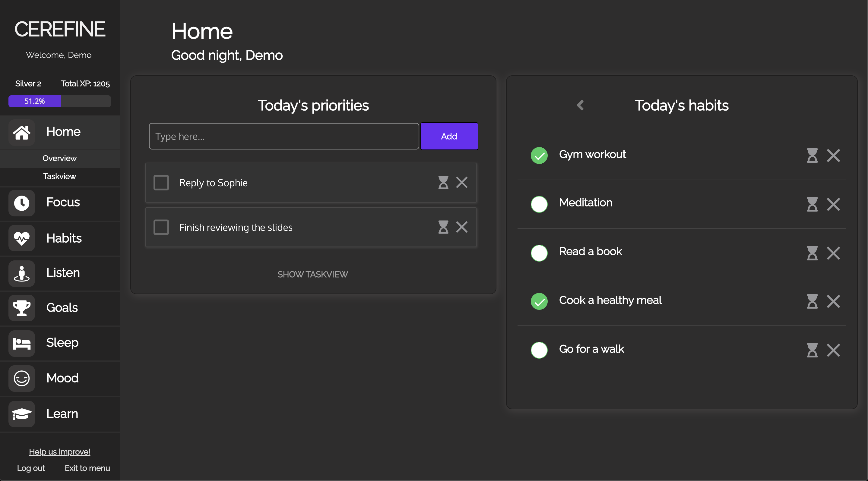868x481 pixels.
Task: Check Finish reviewing the slides checkbox
Action: (x=161, y=227)
